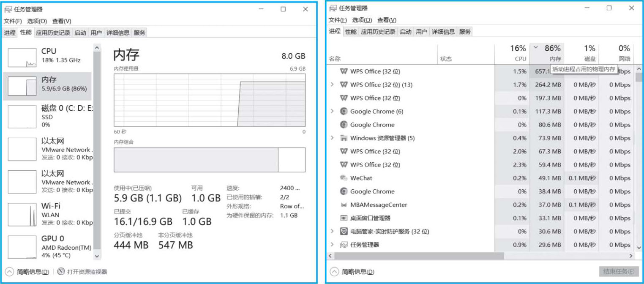
Task: Collapse to 简略信息 in the processes window
Action: click(x=334, y=272)
